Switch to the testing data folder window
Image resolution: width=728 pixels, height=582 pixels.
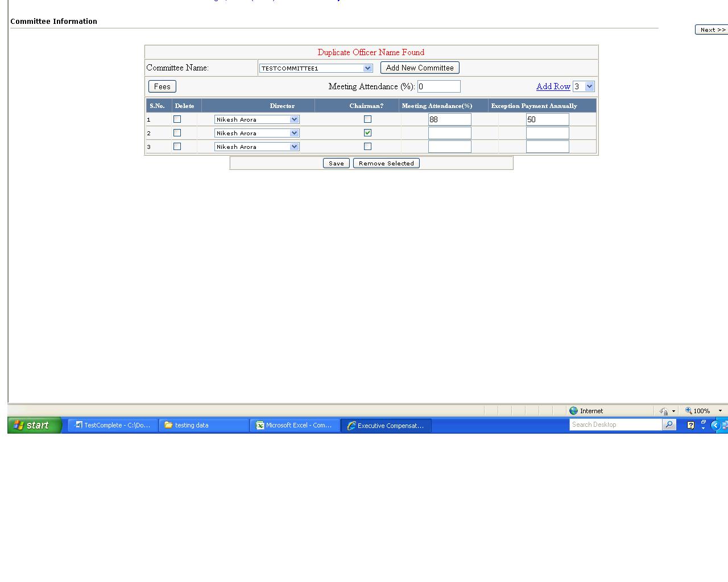click(x=204, y=425)
